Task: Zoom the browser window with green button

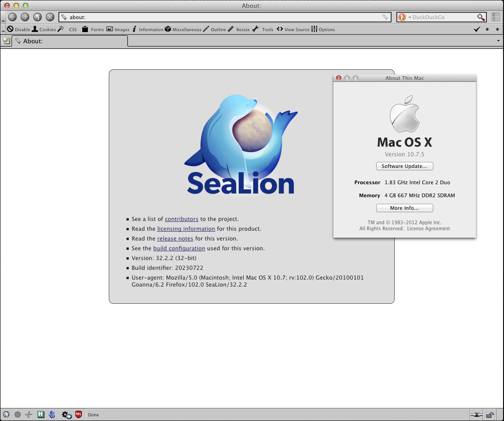Action: click(x=26, y=6)
